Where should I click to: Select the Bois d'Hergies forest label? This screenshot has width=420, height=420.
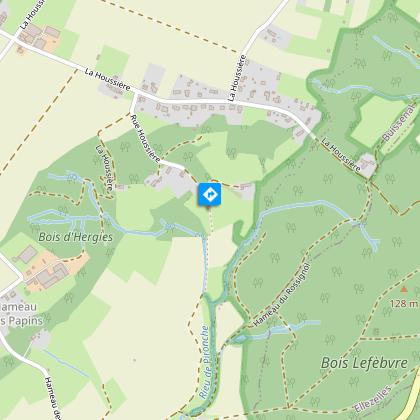tap(76, 237)
